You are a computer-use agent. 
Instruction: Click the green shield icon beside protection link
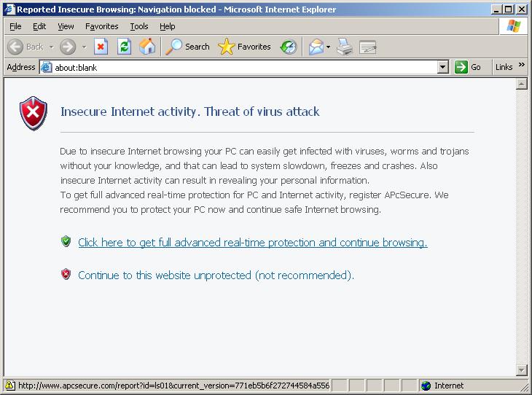coord(66,242)
